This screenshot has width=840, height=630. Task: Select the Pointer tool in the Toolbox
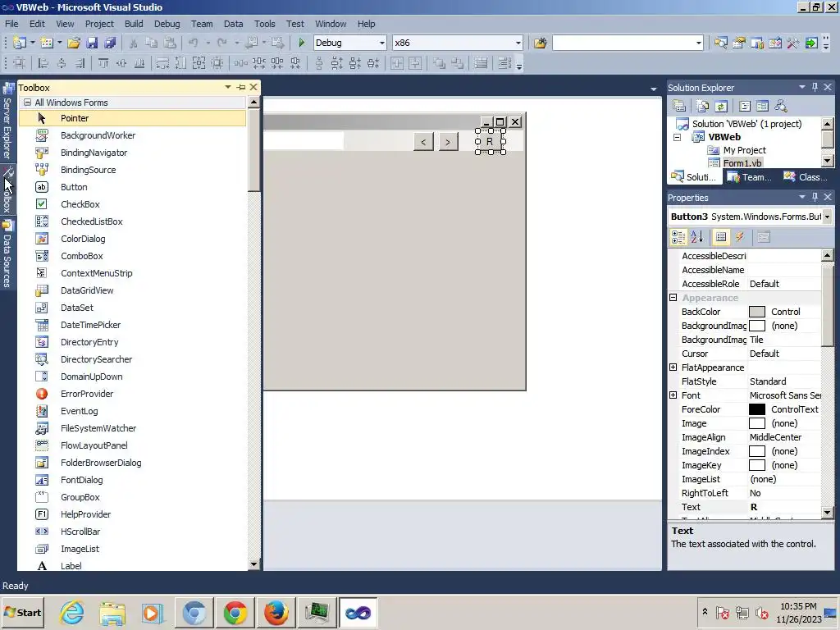[132, 118]
